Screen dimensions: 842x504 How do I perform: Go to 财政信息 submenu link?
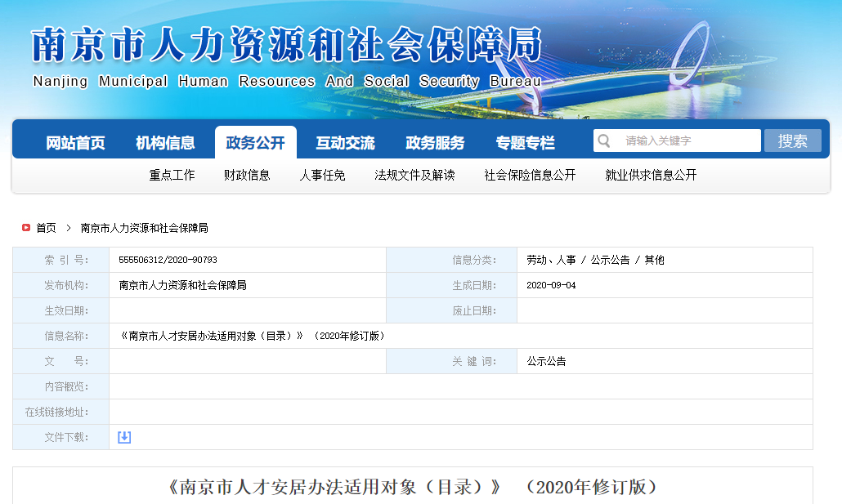click(x=247, y=175)
